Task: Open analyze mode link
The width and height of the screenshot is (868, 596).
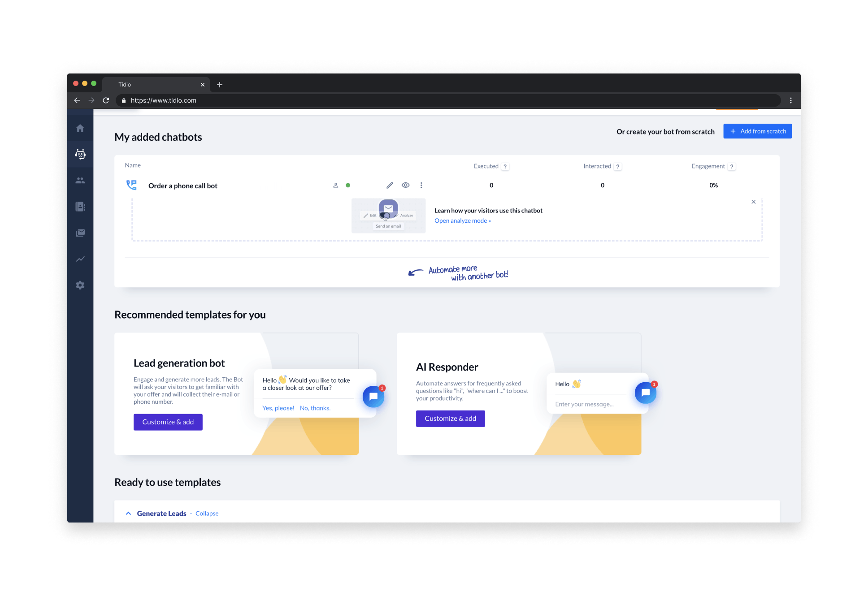Action: click(462, 220)
